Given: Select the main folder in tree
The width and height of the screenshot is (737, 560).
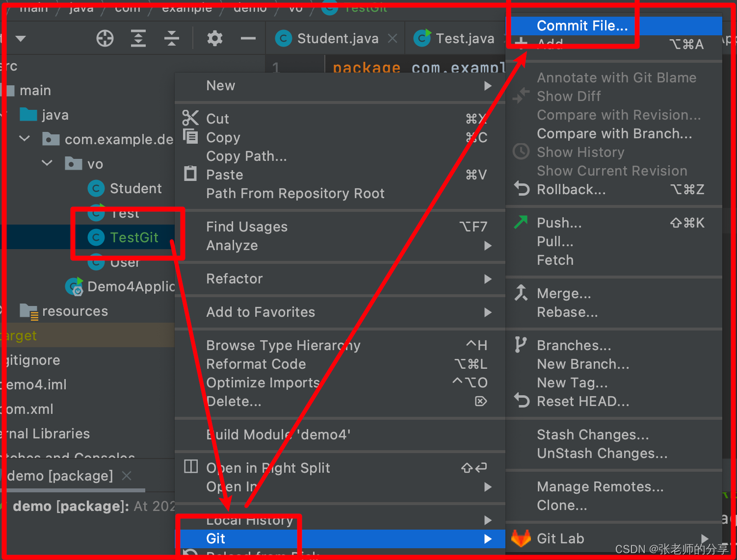Looking at the screenshot, I should coord(35,91).
